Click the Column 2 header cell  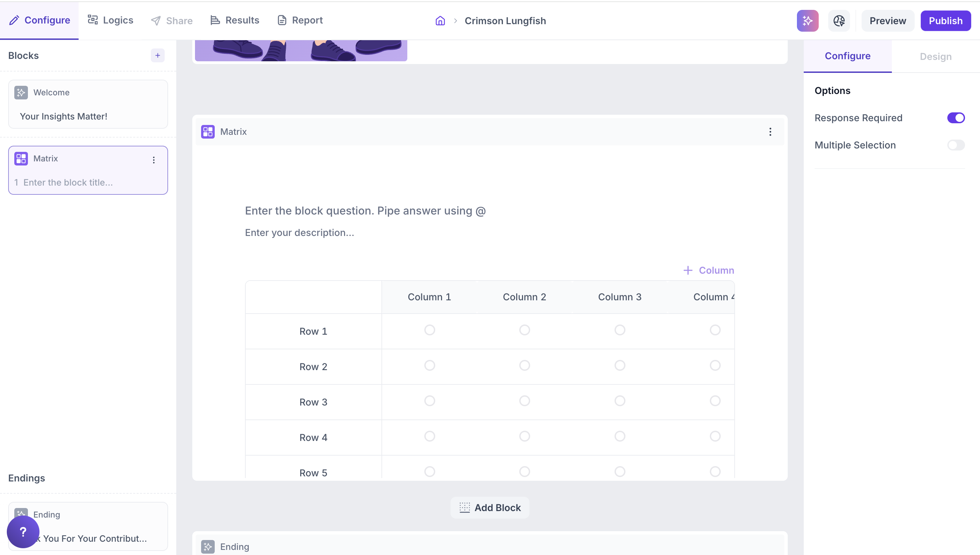[524, 297]
